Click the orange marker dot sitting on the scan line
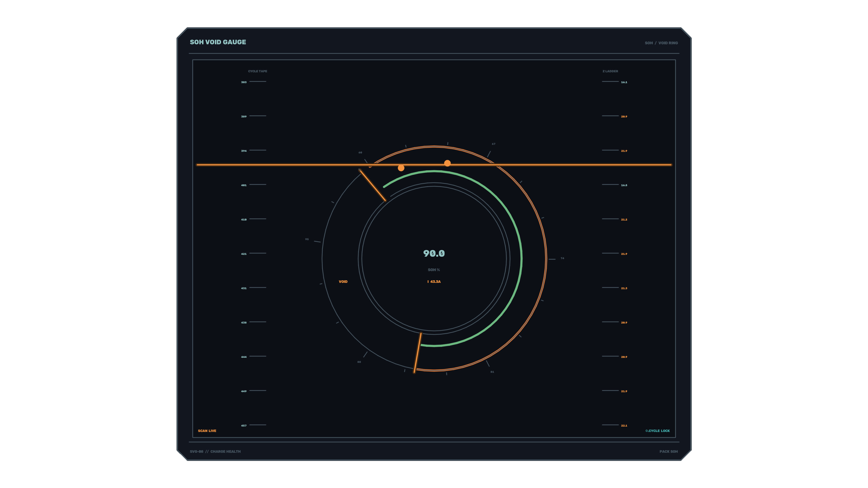Screen dimensions: 868x488 pos(448,163)
